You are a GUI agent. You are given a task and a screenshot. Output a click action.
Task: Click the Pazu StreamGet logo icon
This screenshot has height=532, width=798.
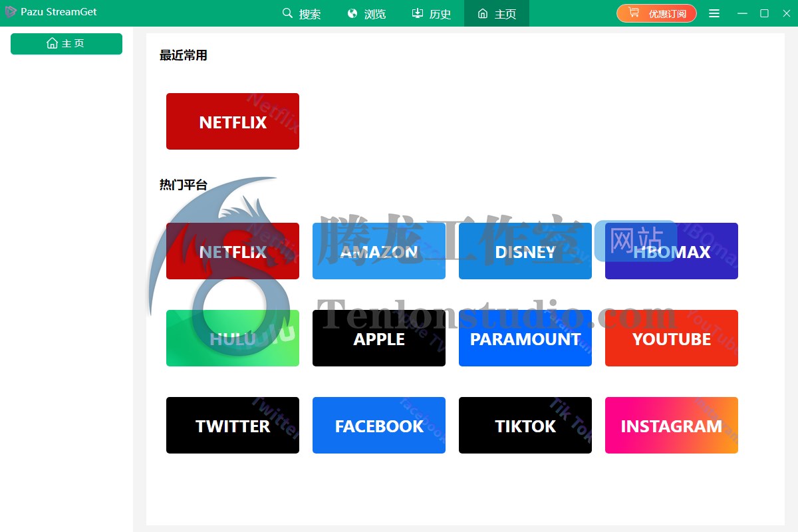point(11,12)
